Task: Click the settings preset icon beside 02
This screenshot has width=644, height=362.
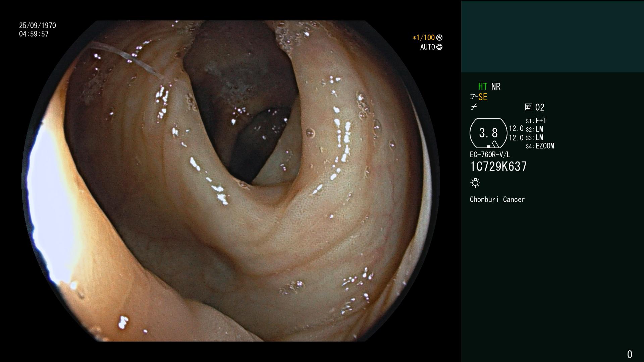Action: click(529, 107)
